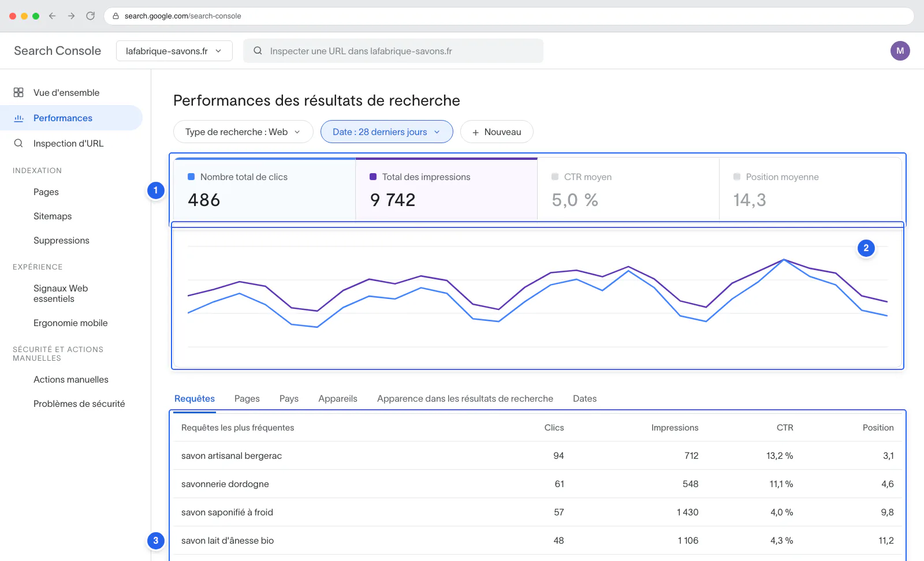Toggle the Nombre total de clics metric
The width and height of the screenshot is (924, 561).
(x=264, y=189)
